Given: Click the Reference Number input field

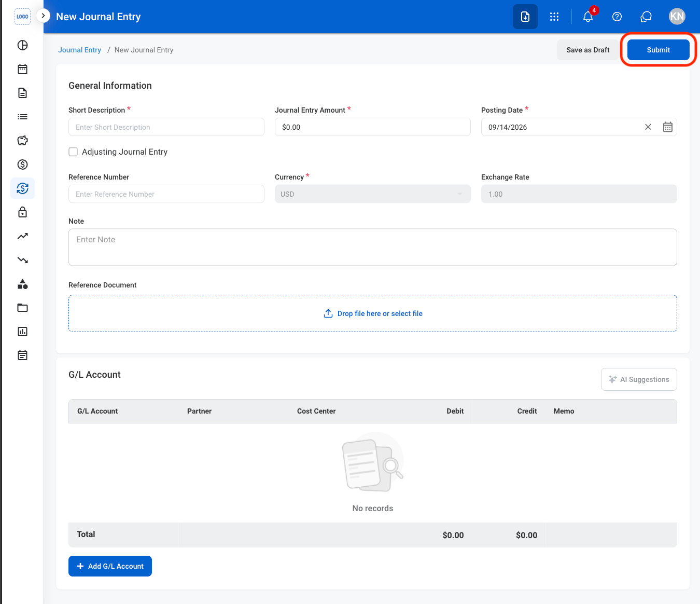Looking at the screenshot, I should tap(166, 194).
